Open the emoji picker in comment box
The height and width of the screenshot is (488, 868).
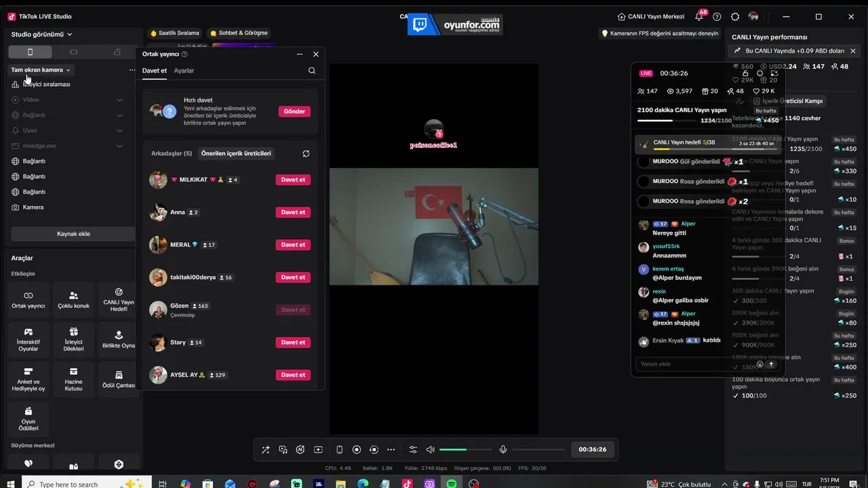[759, 364]
